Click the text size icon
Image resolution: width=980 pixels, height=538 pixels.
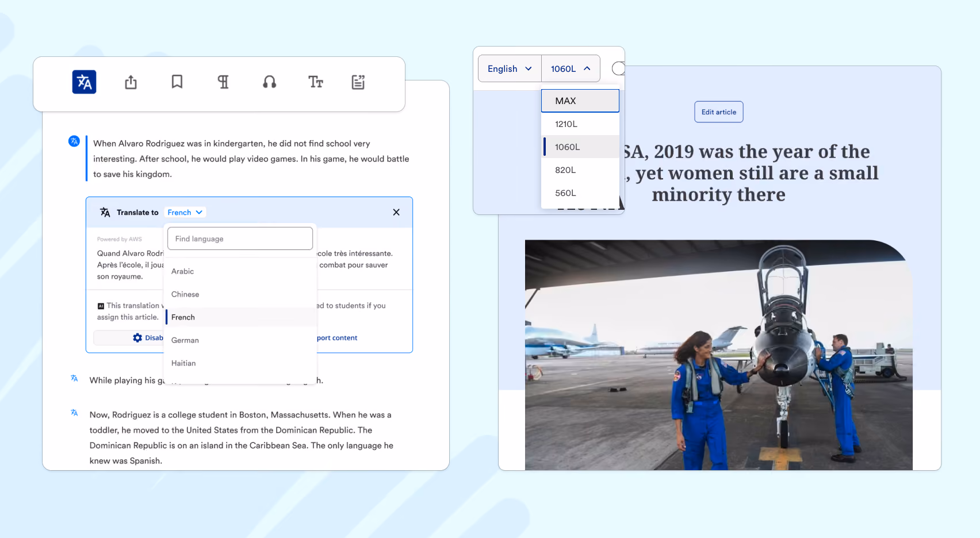click(316, 82)
